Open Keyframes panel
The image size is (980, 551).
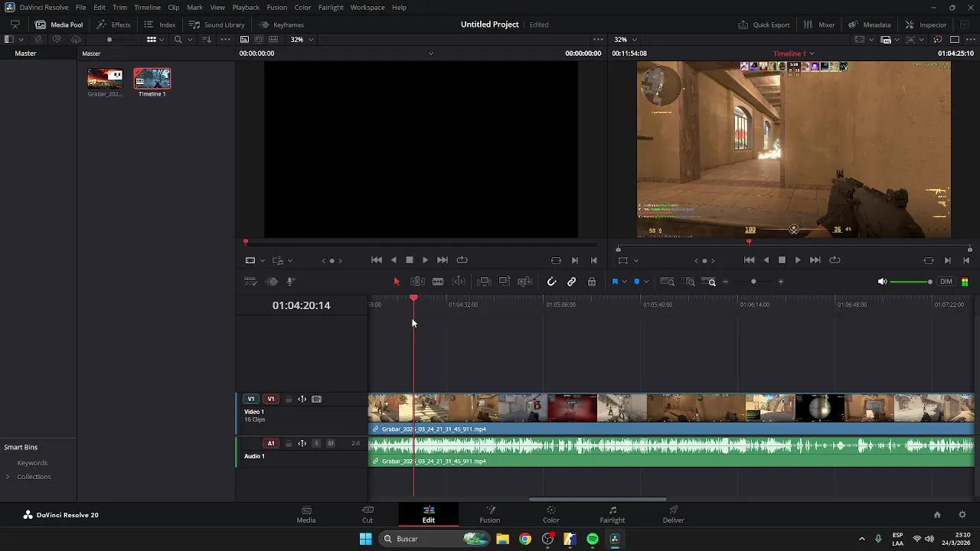point(281,24)
